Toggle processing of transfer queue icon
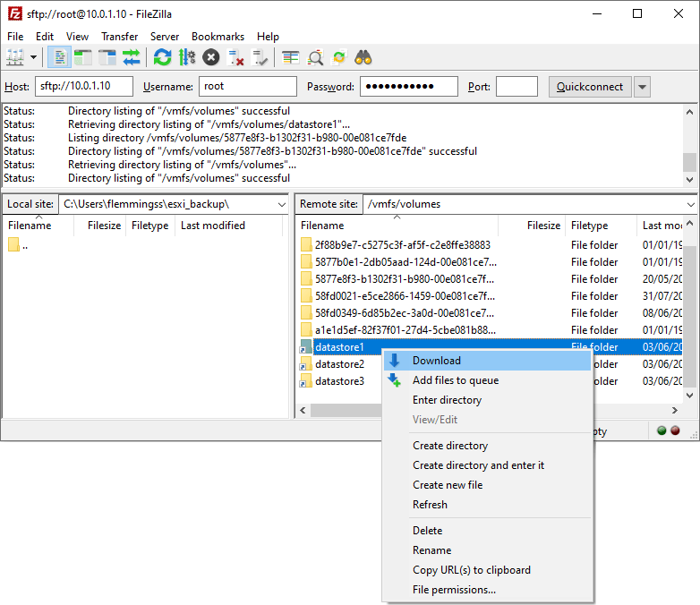The width and height of the screenshot is (700, 605). tap(186, 57)
